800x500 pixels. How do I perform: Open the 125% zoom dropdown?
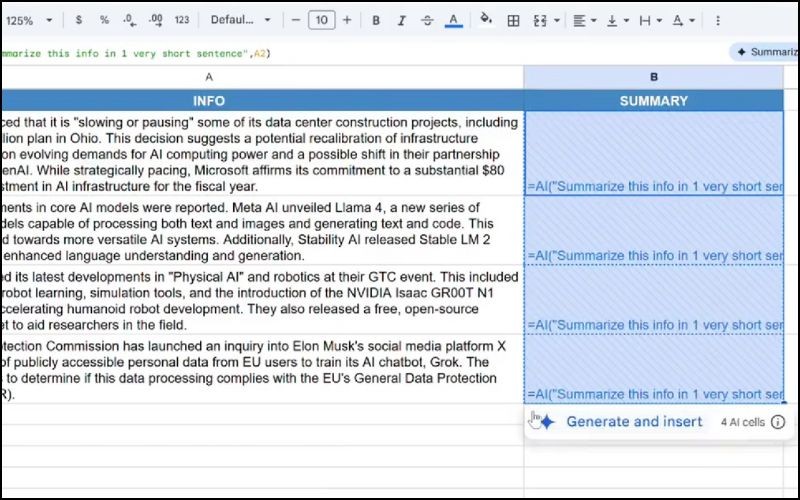[29, 20]
